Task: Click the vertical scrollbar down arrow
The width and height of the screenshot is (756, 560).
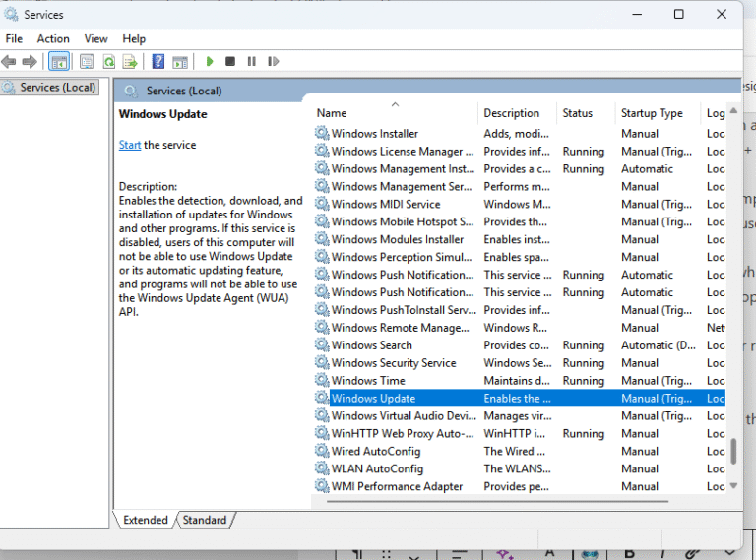Action: 733,486
